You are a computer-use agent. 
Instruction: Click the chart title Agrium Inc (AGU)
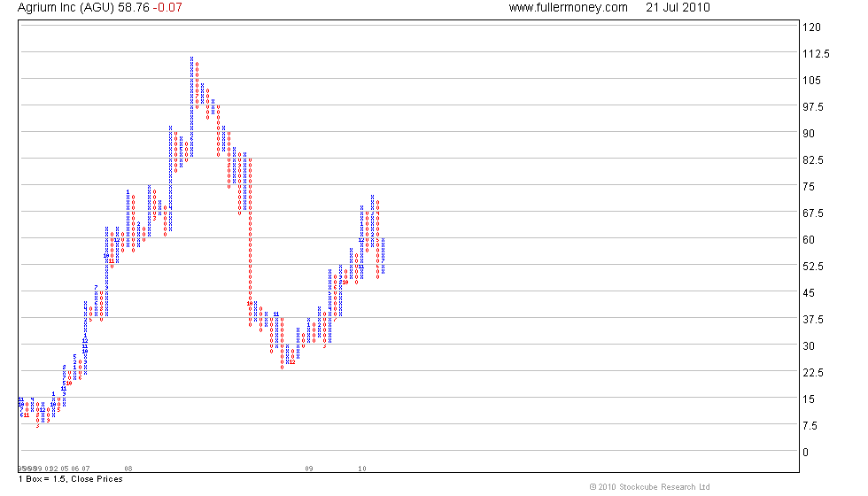[66, 8]
